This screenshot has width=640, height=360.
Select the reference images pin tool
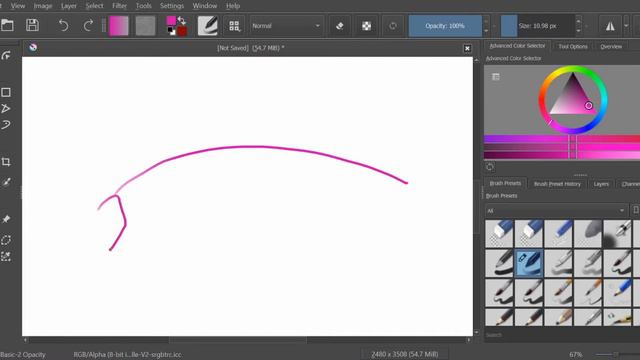point(6,219)
